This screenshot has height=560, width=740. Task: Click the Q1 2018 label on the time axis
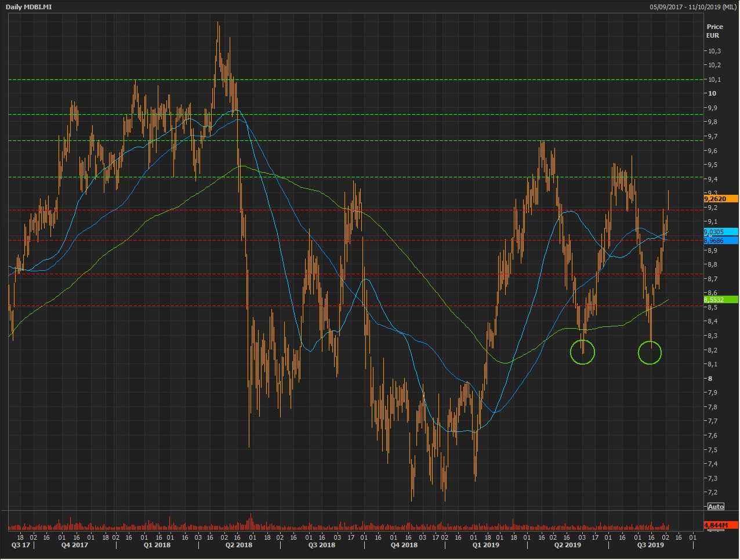157,545
